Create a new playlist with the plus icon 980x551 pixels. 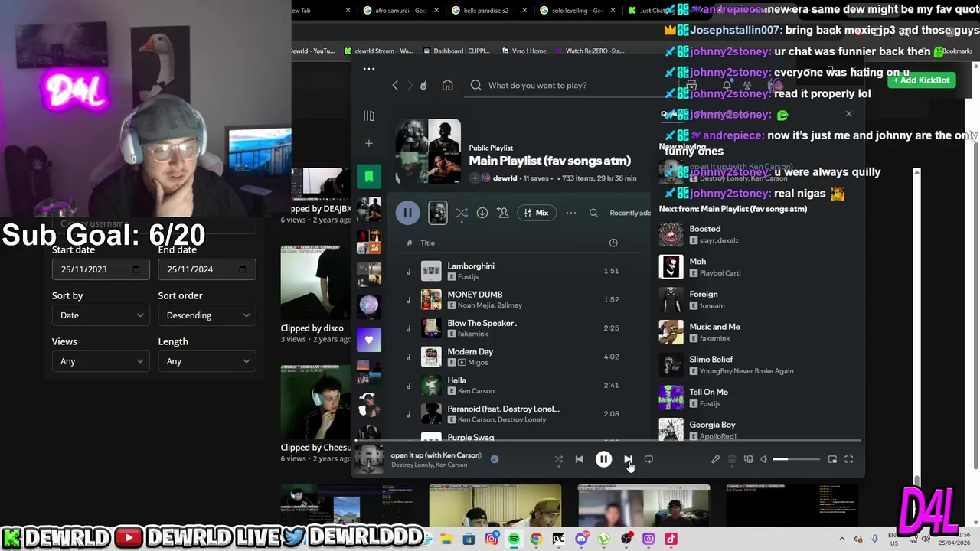tap(369, 143)
